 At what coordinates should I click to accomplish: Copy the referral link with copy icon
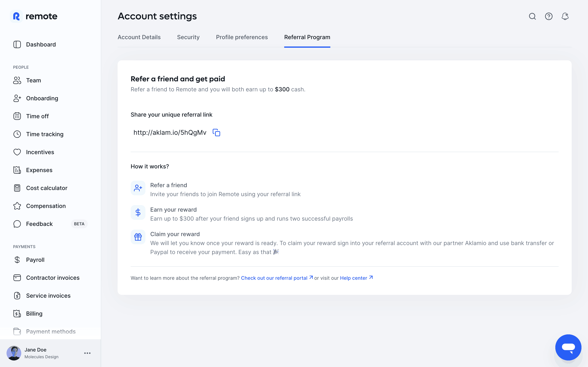(216, 133)
